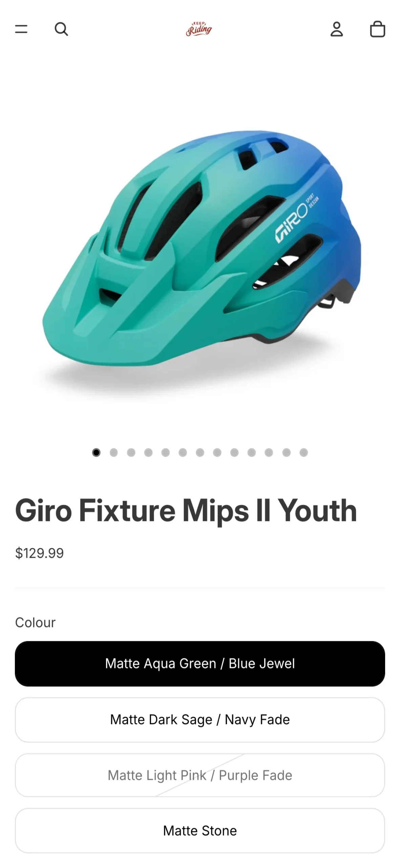Viewport: 400px width, 868px height.
Task: Jump to the first carousel dot
Action: coord(96,453)
